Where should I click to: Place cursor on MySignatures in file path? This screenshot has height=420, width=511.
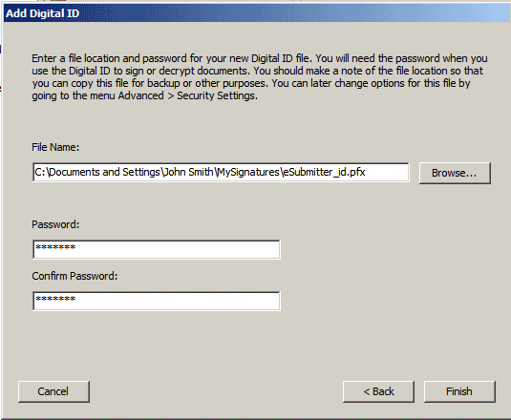(248, 172)
